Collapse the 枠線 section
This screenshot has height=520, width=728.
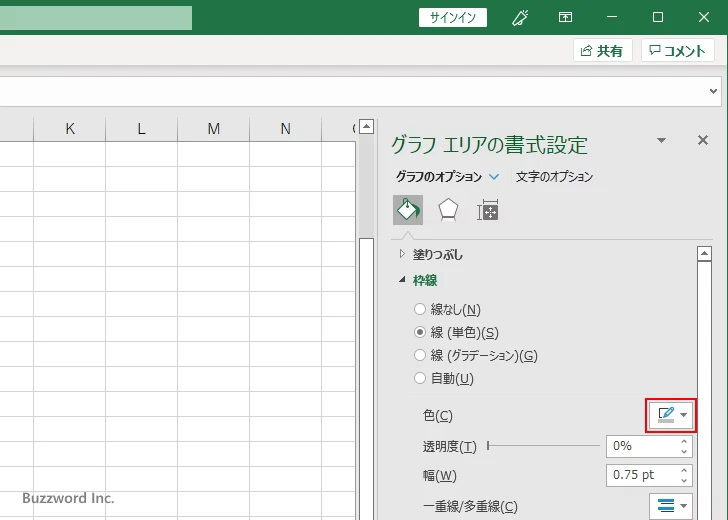coord(403,281)
